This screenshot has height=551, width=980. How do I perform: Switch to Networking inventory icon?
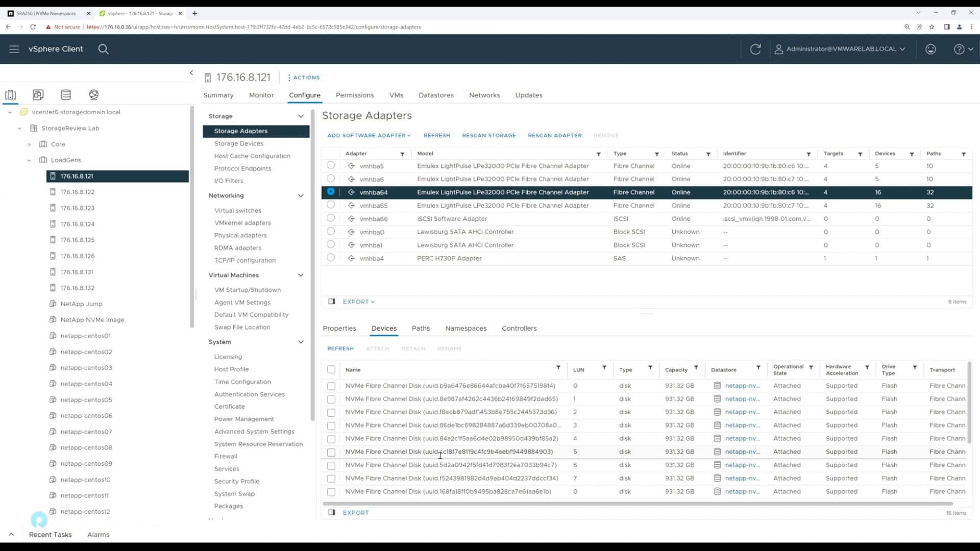click(93, 94)
